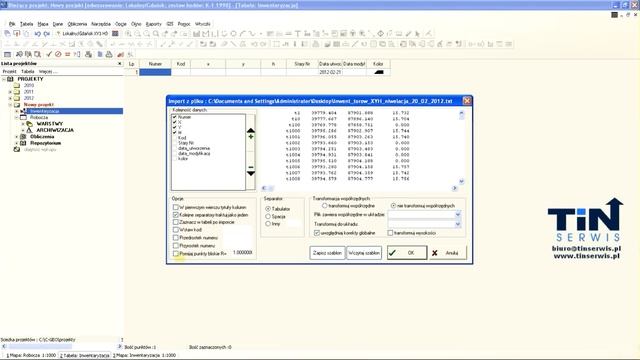Viewport: 640px width, 360px height.
Task: Open the Mapa menu
Action: (x=43, y=24)
